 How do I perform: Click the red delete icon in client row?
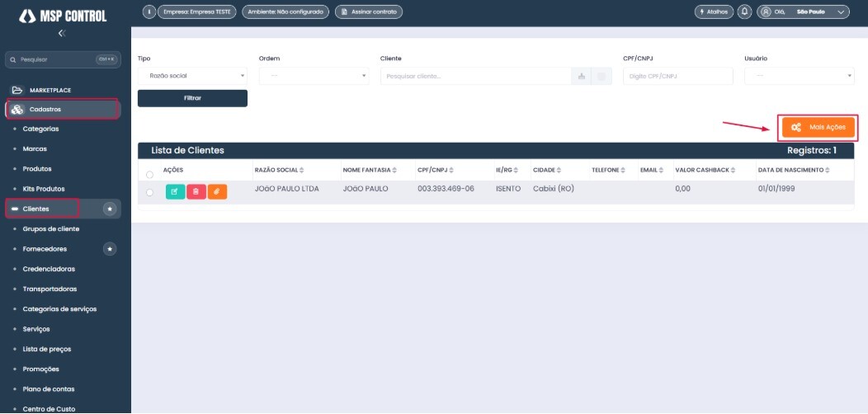pyautogui.click(x=196, y=191)
